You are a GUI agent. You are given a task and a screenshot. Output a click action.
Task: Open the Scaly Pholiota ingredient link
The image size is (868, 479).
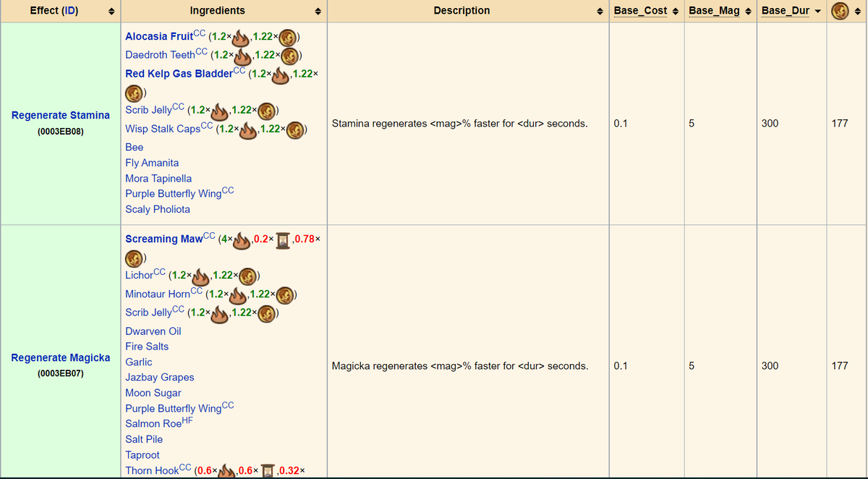point(158,209)
